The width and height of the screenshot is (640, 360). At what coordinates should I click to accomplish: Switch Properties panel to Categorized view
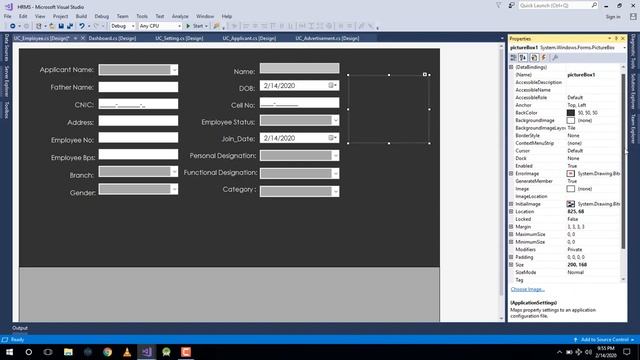[x=513, y=58]
